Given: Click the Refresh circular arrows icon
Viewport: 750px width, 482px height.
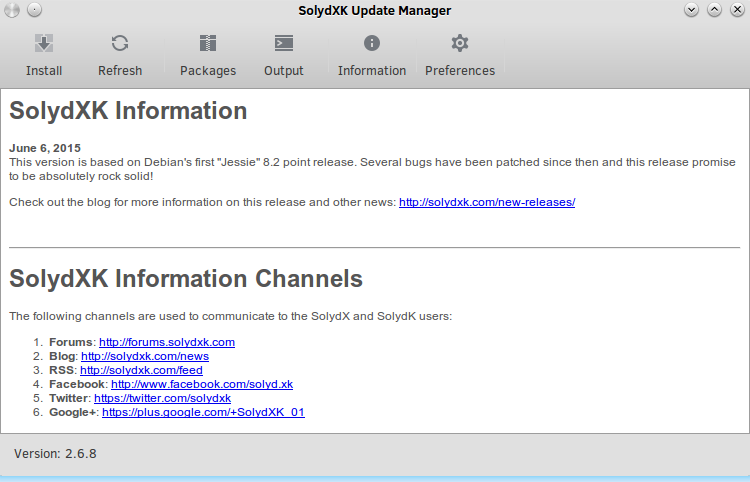Looking at the screenshot, I should coord(120,44).
